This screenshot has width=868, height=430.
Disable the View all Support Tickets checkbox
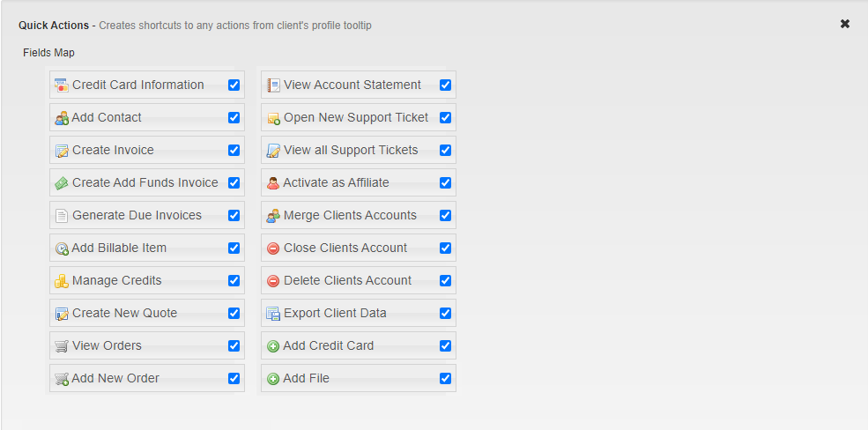click(446, 150)
